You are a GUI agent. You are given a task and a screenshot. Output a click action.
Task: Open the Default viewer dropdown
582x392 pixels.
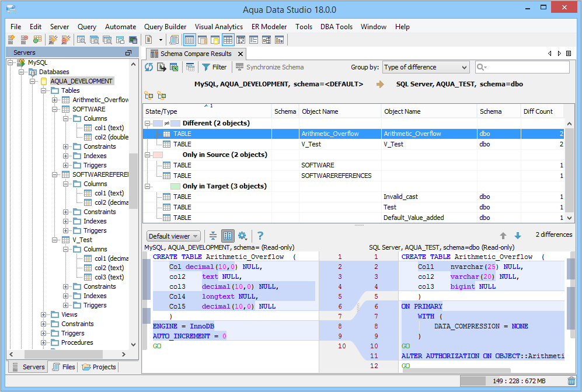[173, 236]
